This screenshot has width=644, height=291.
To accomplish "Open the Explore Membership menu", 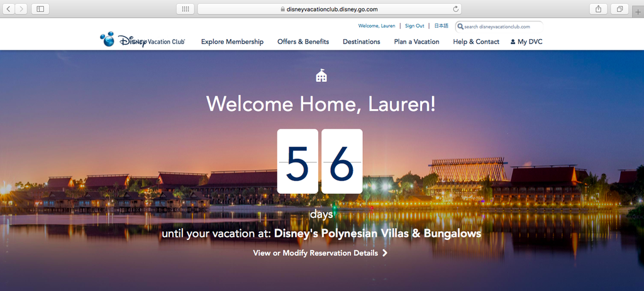I will point(232,42).
